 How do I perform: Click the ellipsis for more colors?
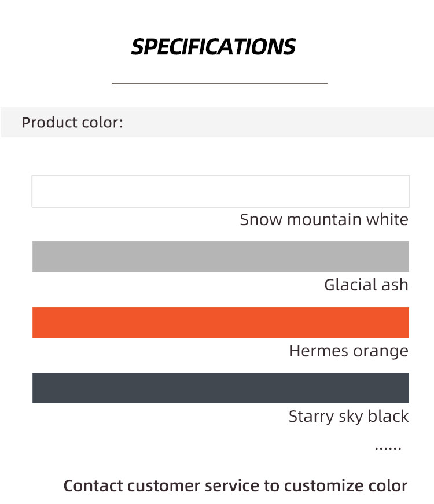(388, 448)
